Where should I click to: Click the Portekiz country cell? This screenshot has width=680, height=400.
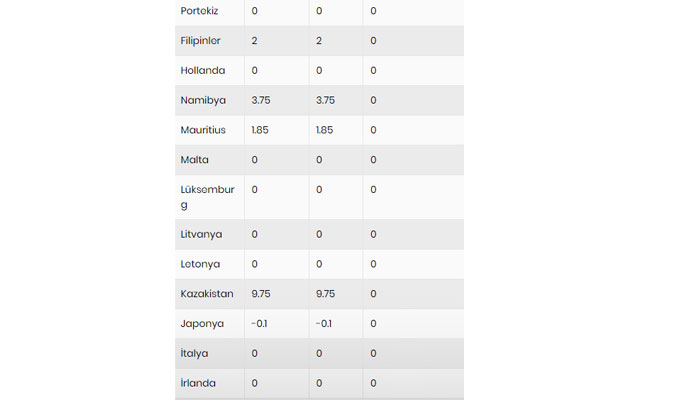click(x=198, y=11)
